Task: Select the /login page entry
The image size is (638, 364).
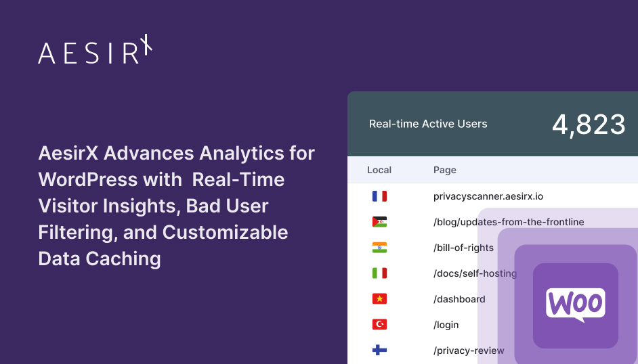Action: click(446, 325)
